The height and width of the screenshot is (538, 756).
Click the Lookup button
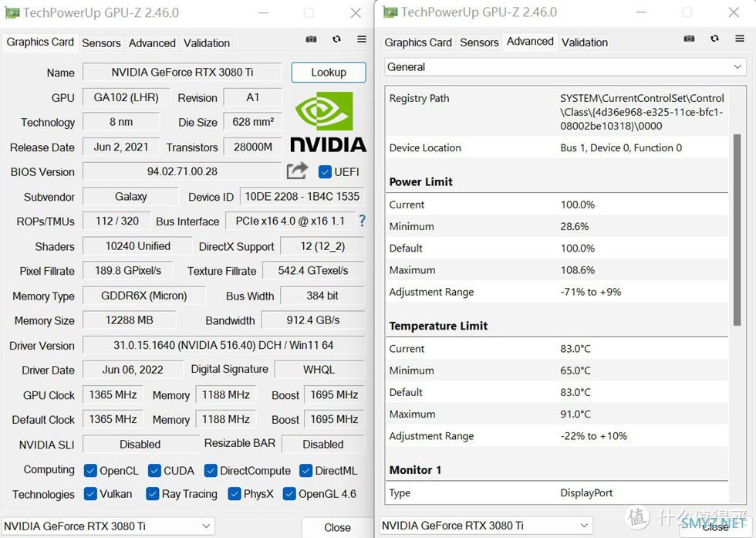pos(329,73)
